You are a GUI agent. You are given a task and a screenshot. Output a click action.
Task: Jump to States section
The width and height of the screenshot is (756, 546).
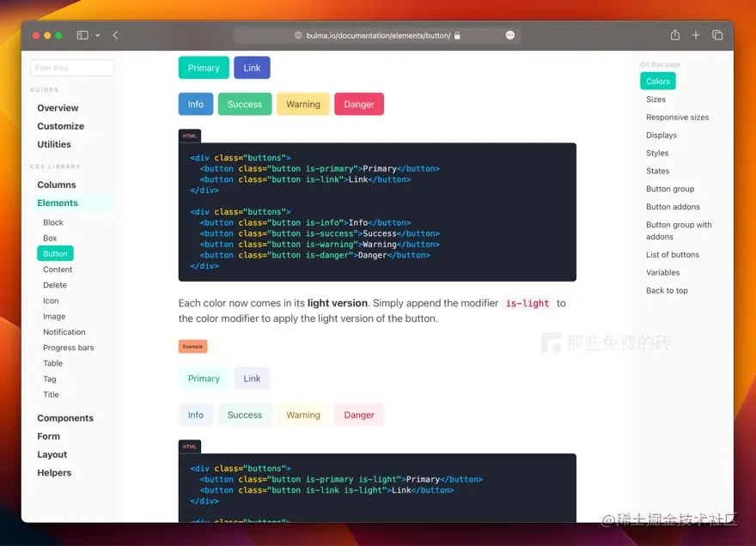pyautogui.click(x=658, y=171)
